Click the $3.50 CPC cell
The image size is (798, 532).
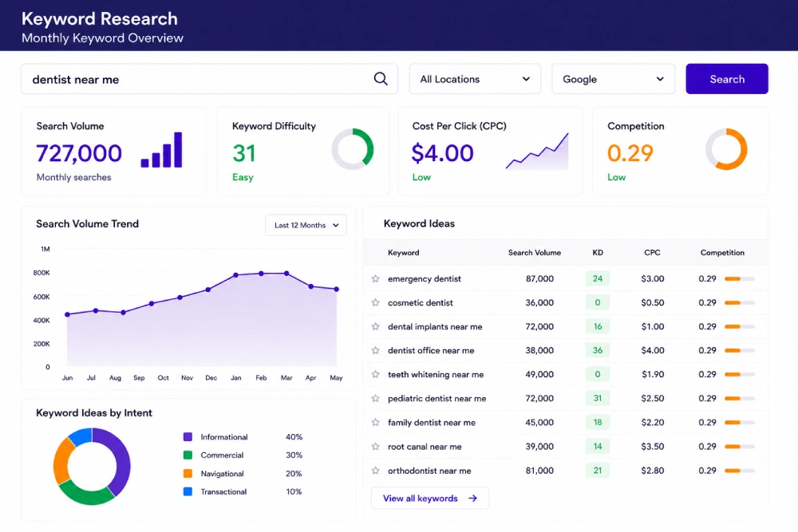pos(653,447)
